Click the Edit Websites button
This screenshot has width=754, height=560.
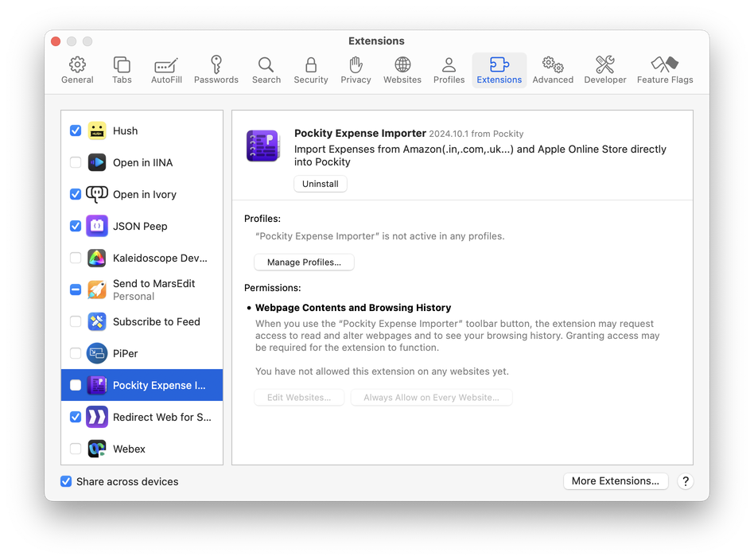[299, 398]
